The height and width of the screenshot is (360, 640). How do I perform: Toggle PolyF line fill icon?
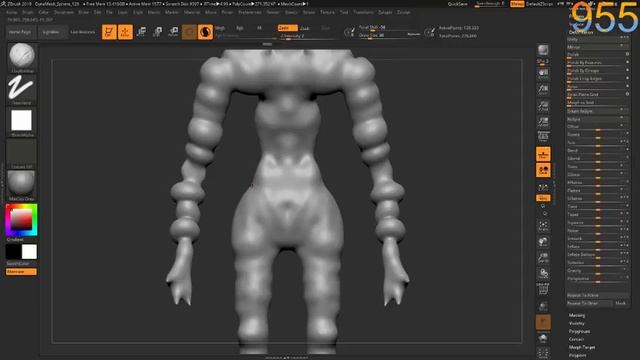pos(543,290)
